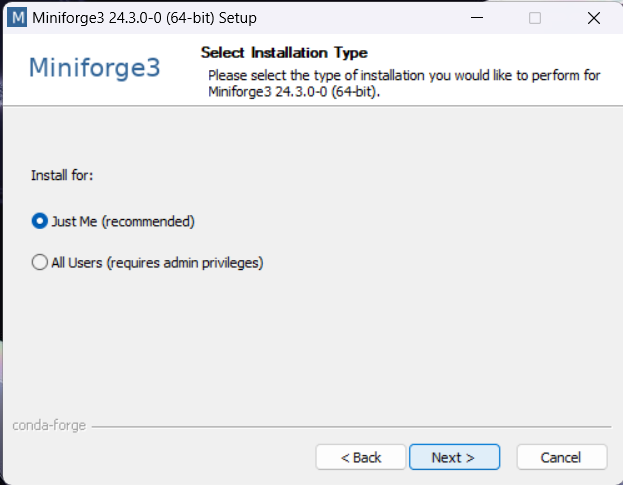Select the "Just Me" radio circle
This screenshot has height=485, width=623.
[x=40, y=221]
